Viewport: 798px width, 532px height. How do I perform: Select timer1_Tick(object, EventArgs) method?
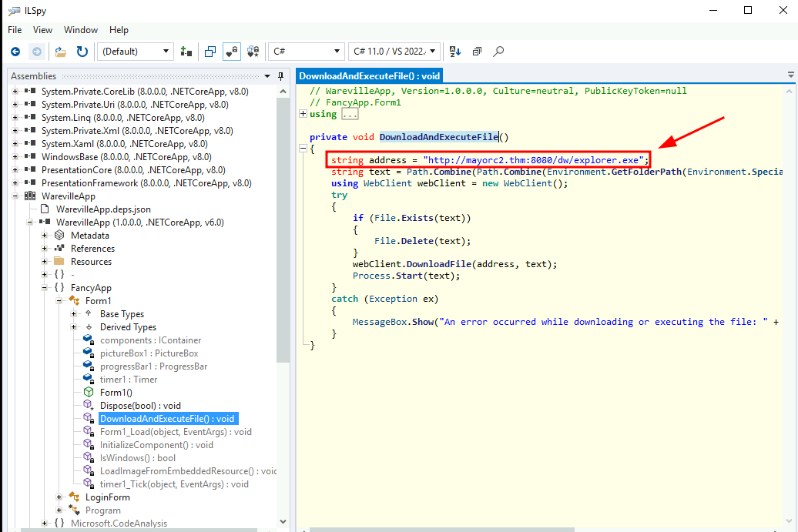click(x=174, y=484)
